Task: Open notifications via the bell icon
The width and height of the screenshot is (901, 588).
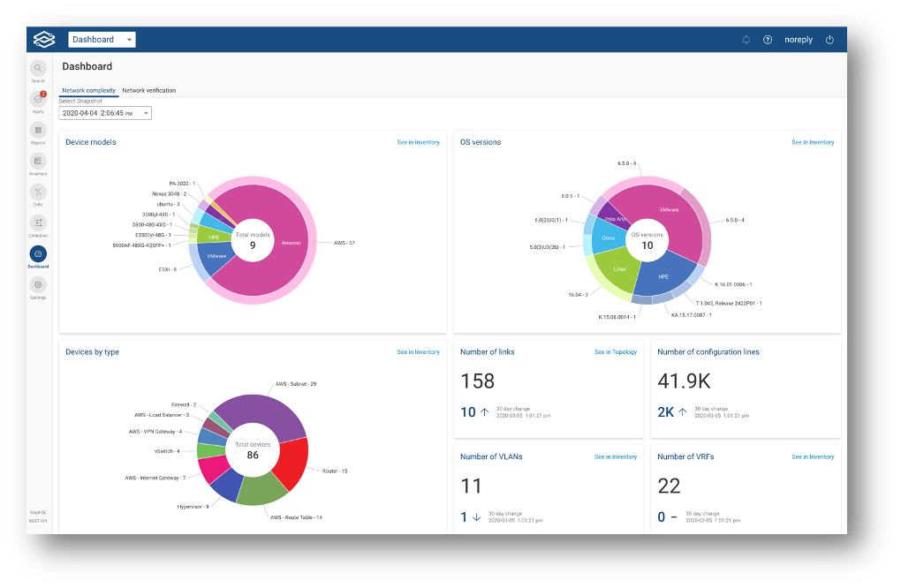Action: (x=746, y=39)
